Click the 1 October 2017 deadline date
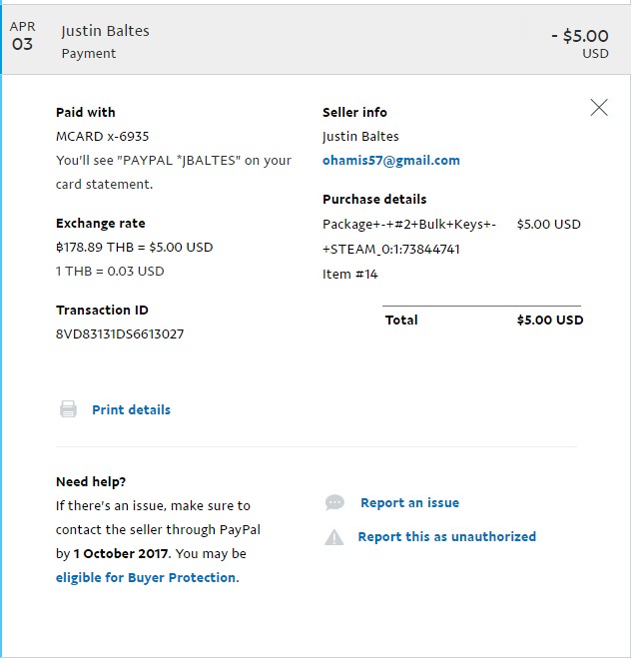This screenshot has width=644, height=659. click(121, 553)
